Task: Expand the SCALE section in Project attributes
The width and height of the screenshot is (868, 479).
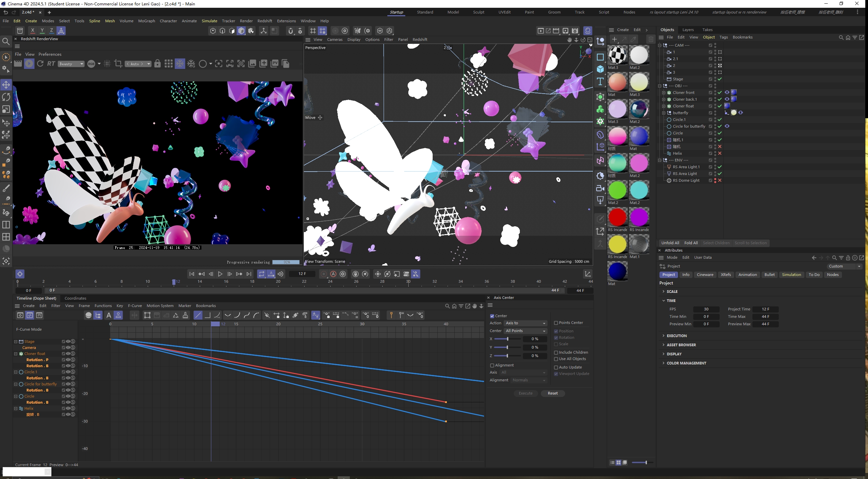Action: [x=672, y=292]
